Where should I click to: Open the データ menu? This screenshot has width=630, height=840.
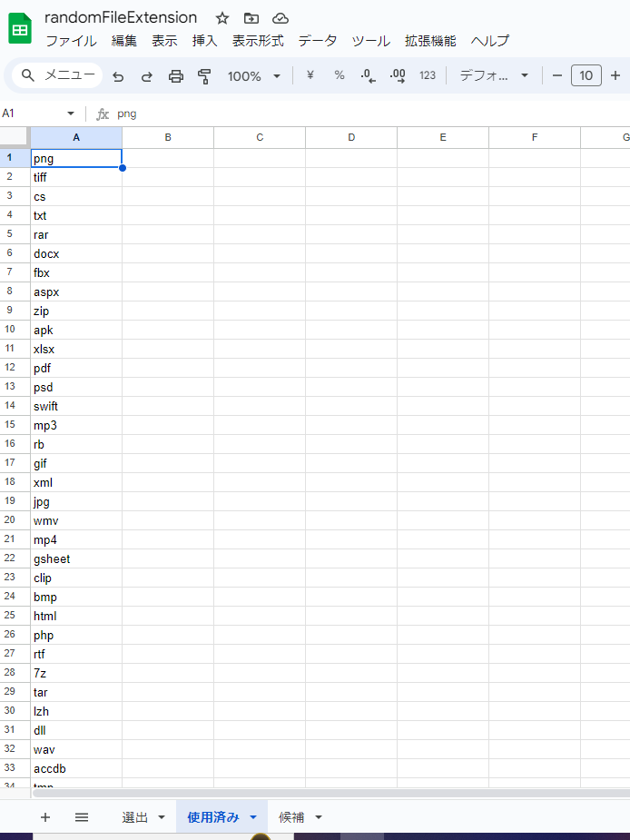[318, 41]
